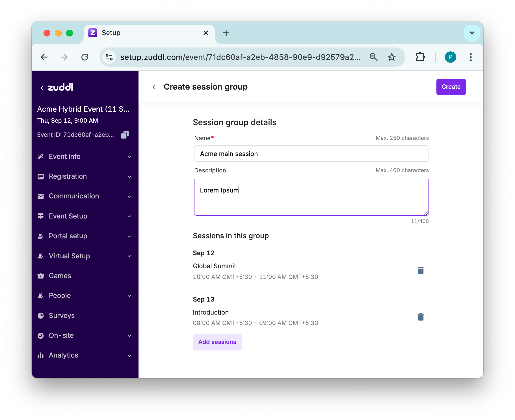
Task: Click the Communication envelope icon
Action: click(41, 196)
